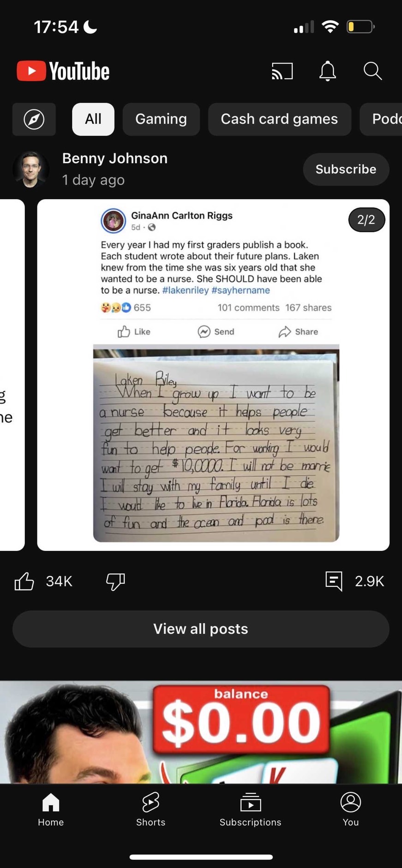
Task: Tap the cast to device icon
Action: (282, 71)
